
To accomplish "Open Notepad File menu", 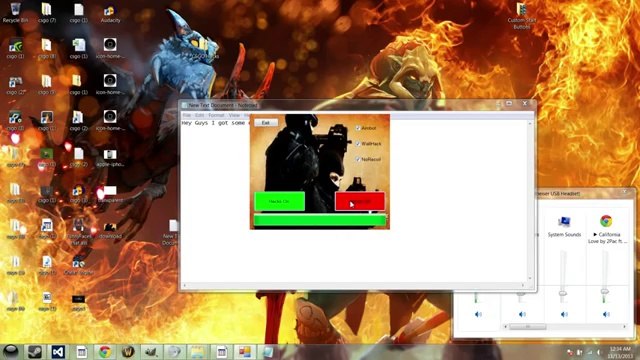I will 187,116.
